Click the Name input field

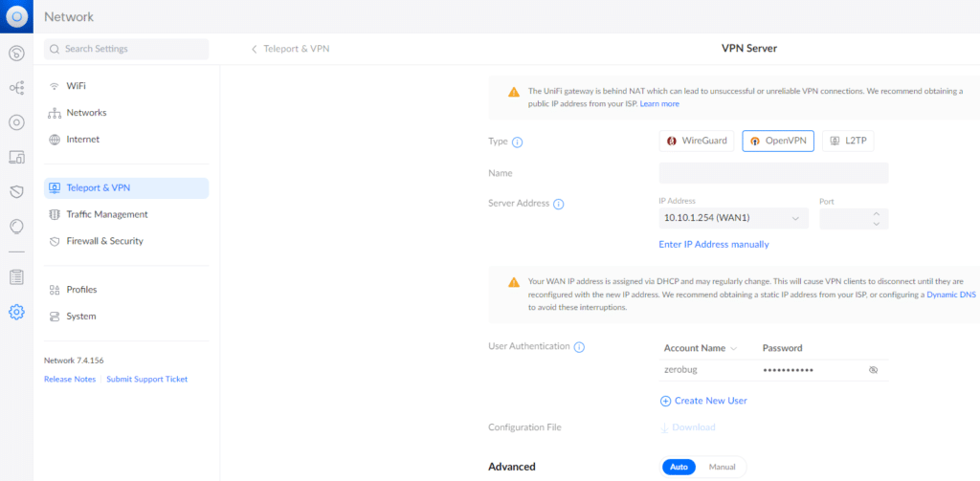[x=773, y=173]
